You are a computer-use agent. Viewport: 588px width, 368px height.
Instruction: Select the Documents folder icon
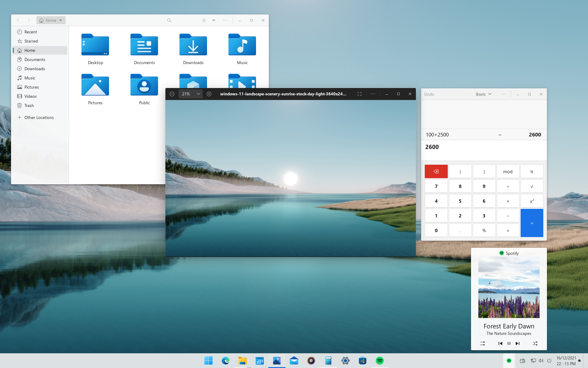144,45
